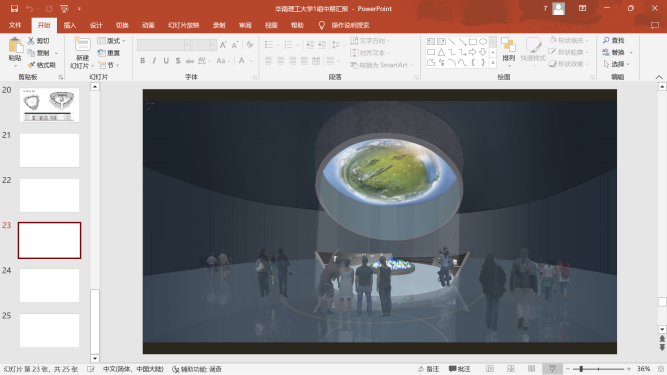Click the 替换 replace button
The height and width of the screenshot is (375, 667).
(617, 52)
